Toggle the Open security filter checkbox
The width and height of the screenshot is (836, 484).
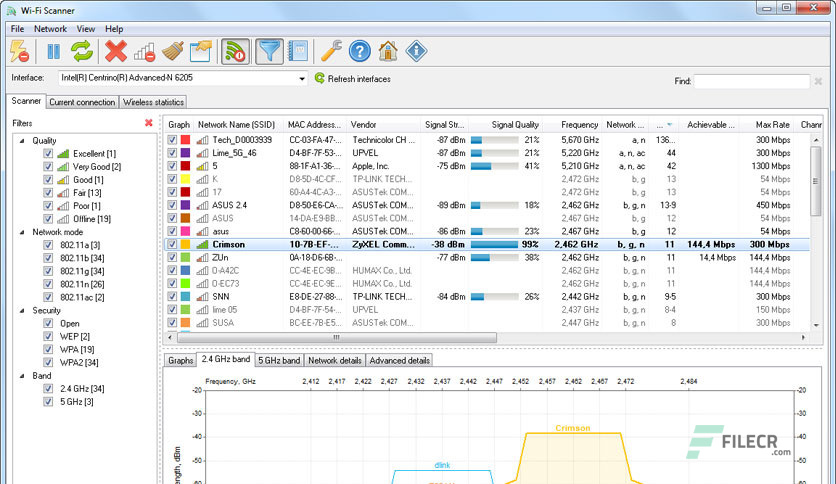click(x=48, y=324)
